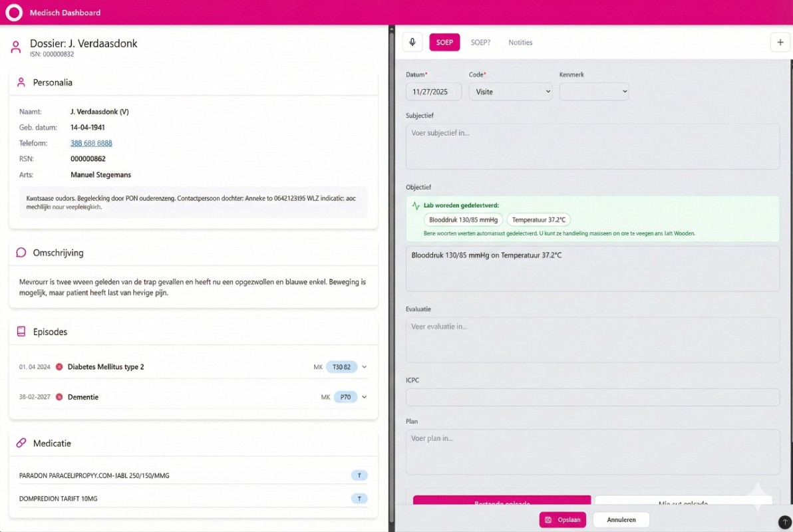Click the microphone dictation icon
The height and width of the screenshot is (532, 793).
[x=412, y=43]
